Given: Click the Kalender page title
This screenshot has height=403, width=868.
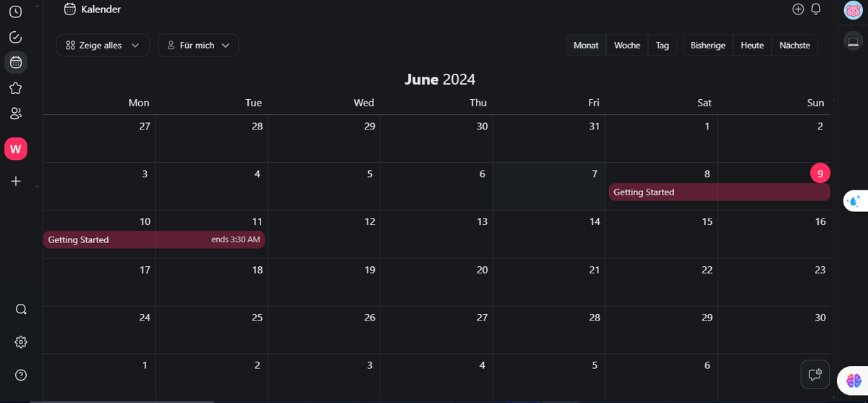Looking at the screenshot, I should pos(101,9).
